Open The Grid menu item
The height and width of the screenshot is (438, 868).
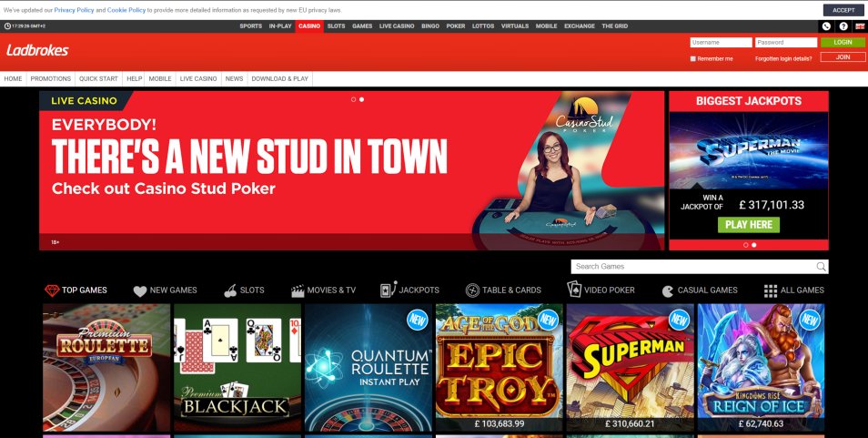click(614, 26)
